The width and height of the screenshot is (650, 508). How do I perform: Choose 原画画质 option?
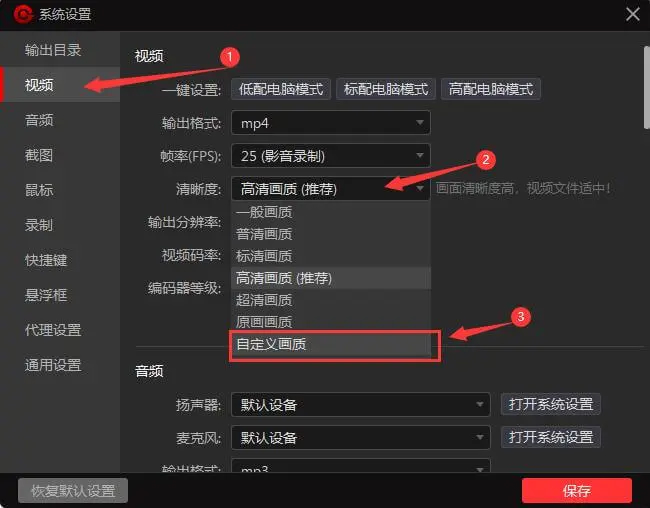coord(331,322)
